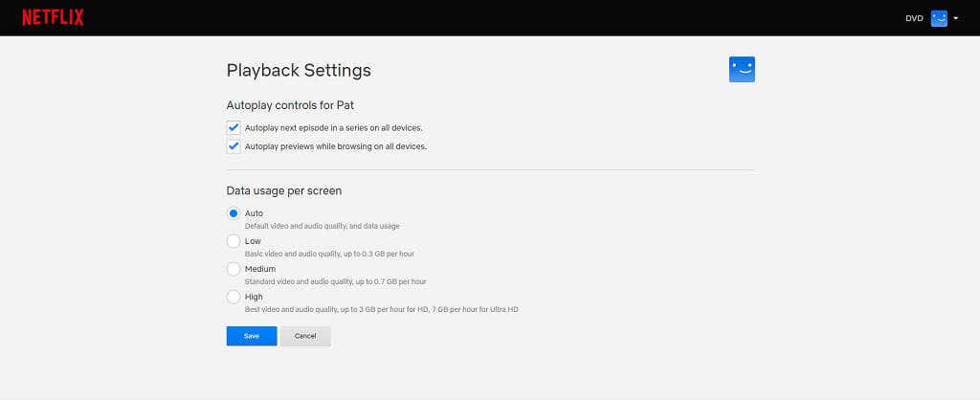The width and height of the screenshot is (980, 400).
Task: Click the 'Medium' option label text
Action: point(260,269)
